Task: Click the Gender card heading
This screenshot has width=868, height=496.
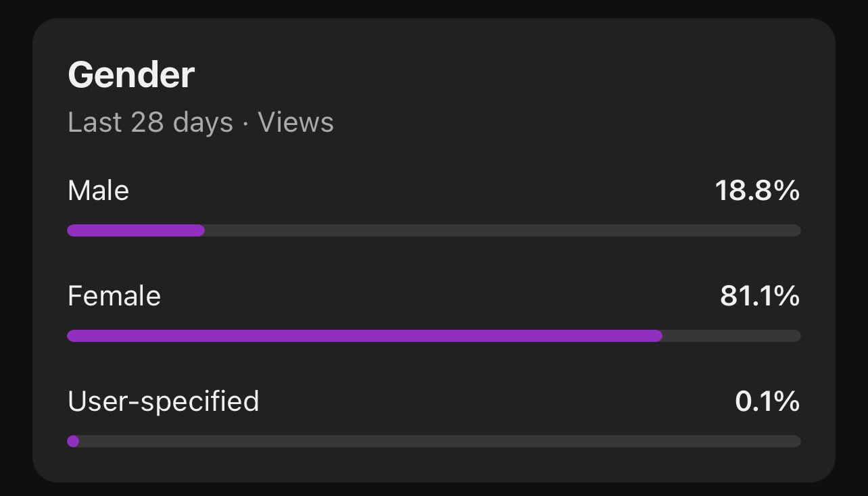Action: (x=131, y=74)
